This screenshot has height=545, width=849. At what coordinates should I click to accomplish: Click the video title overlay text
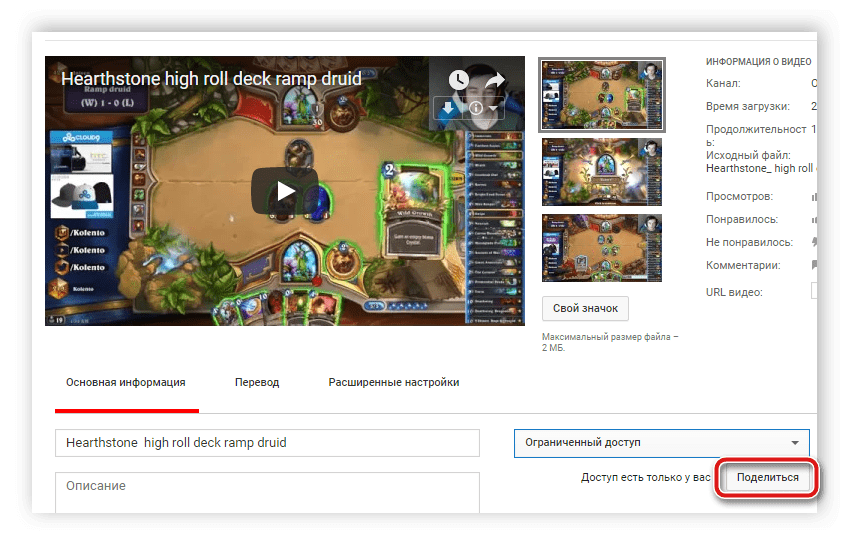211,79
